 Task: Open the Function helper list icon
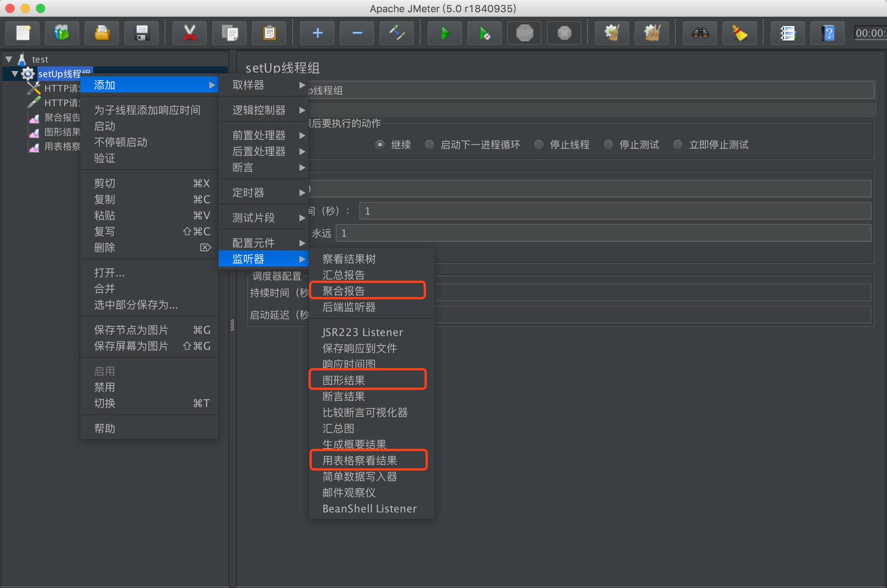tap(788, 33)
